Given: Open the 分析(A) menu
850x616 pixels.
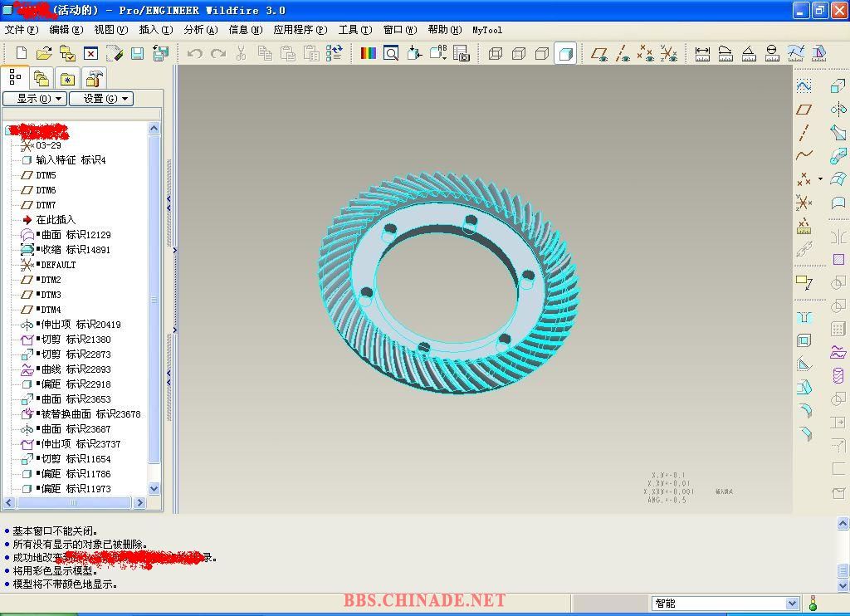Looking at the screenshot, I should point(201,30).
